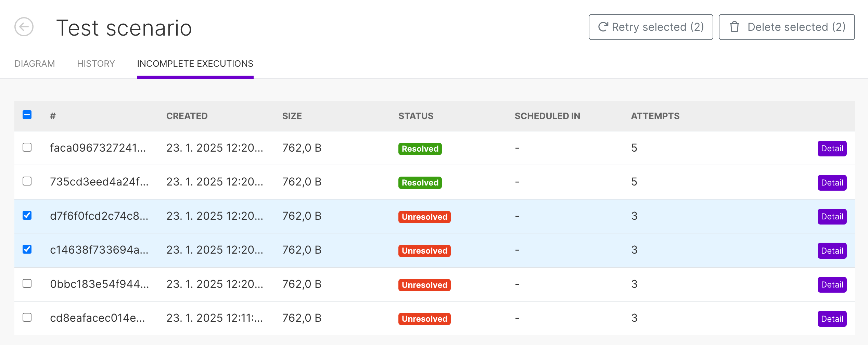Open Detail for faca0967327241...
This screenshot has width=868, height=345.
pyautogui.click(x=832, y=149)
